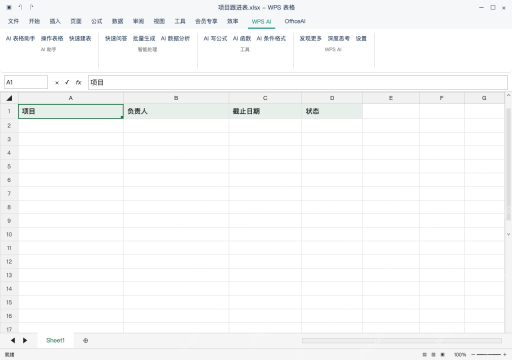The image size is (512, 360).
Task: Open AI 函数
Action: [242, 39]
